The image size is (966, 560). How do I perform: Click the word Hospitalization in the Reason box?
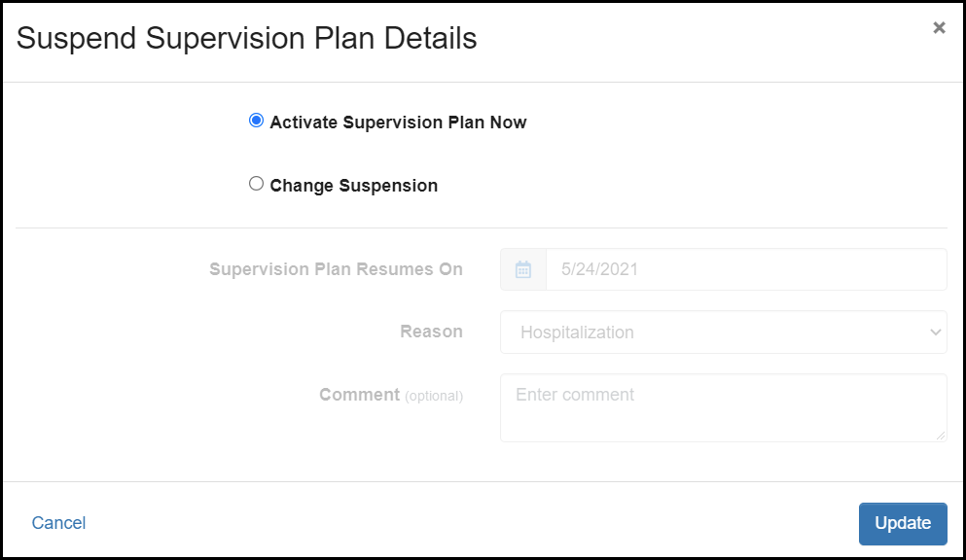click(577, 332)
